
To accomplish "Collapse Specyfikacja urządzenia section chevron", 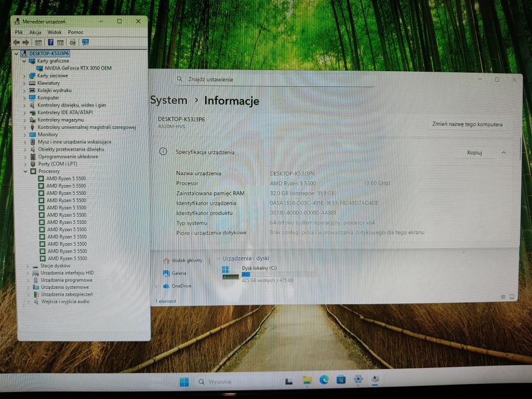I will pyautogui.click(x=504, y=153).
